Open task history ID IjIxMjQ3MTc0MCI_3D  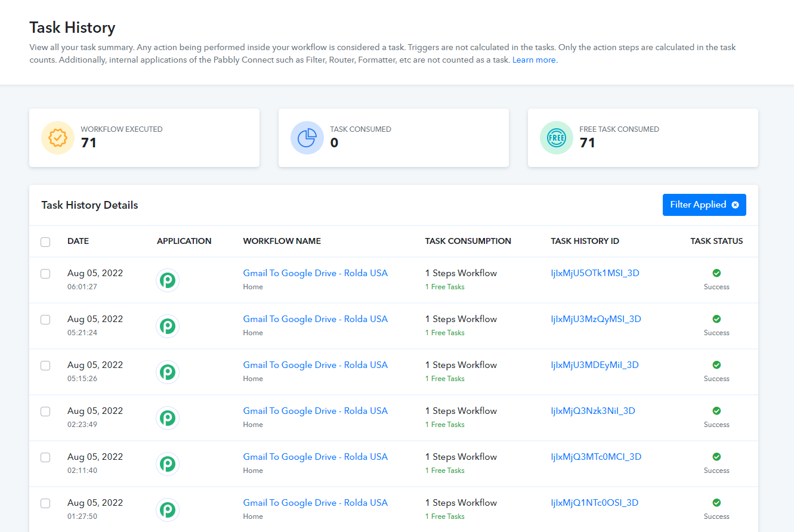pos(595,457)
